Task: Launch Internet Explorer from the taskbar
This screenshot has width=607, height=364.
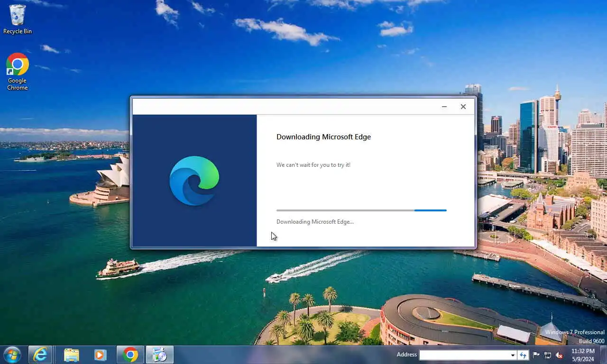Action: coord(40,355)
